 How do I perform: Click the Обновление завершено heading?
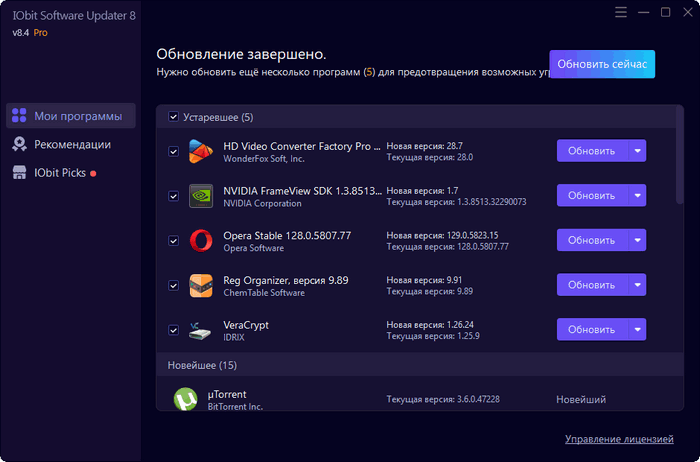(x=241, y=54)
